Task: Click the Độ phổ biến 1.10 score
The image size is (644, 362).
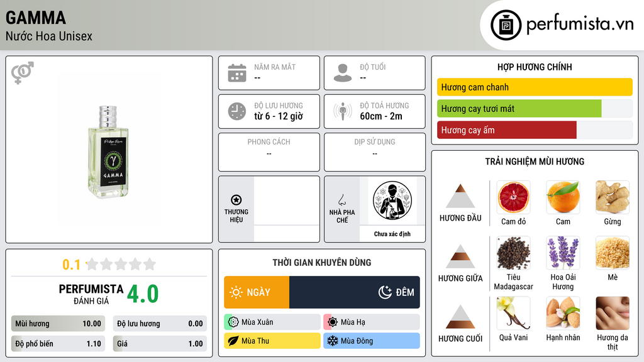Action: coord(58,344)
